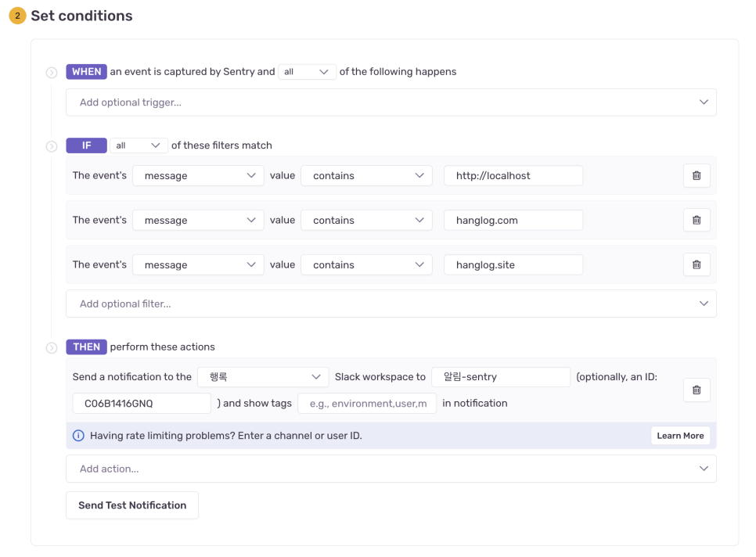This screenshot has width=756, height=557.
Task: Click the circle step icon beside IF
Action: point(52,146)
